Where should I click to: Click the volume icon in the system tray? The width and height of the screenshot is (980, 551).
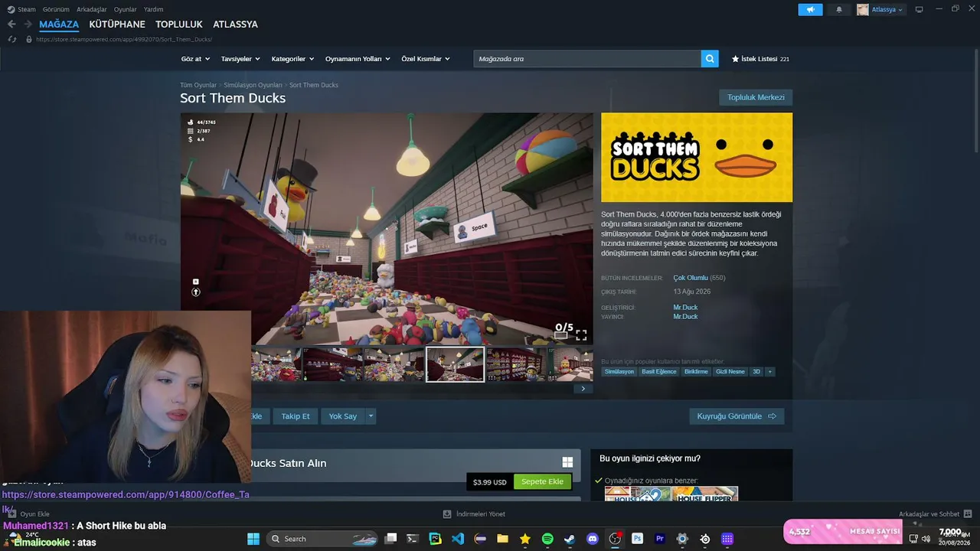(926, 539)
